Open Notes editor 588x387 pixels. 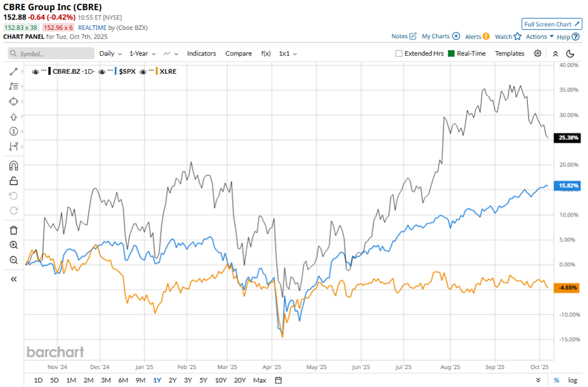(x=404, y=36)
